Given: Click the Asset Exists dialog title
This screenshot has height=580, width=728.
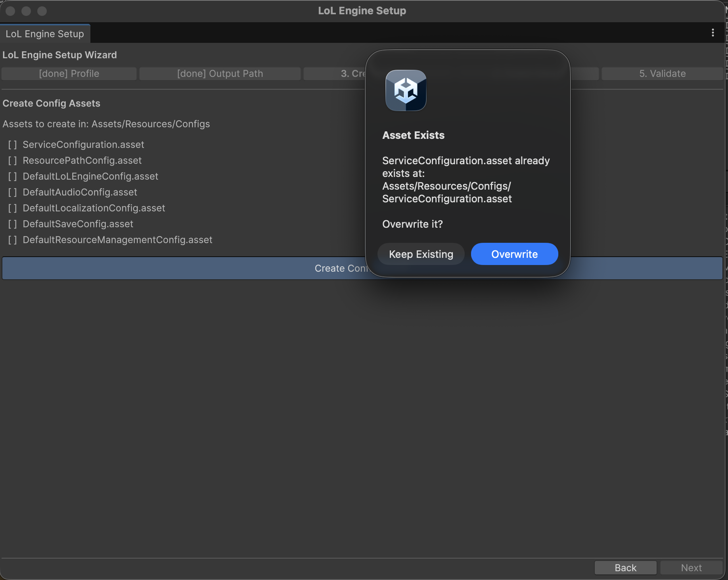Looking at the screenshot, I should click(x=413, y=135).
